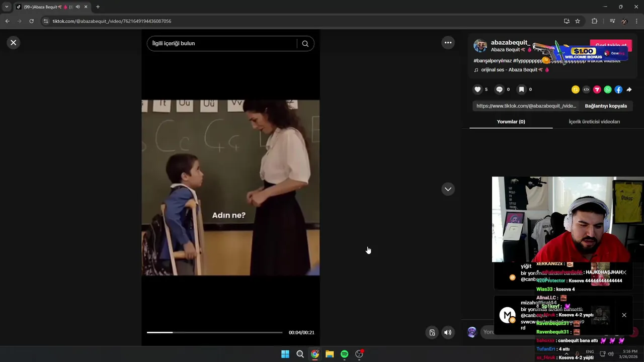
Task: Open Chrome three-dot menu
Action: [637, 21]
